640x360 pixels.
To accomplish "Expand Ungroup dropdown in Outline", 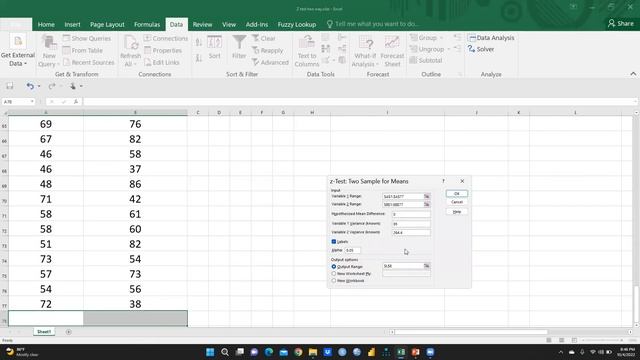I will (x=449, y=49).
